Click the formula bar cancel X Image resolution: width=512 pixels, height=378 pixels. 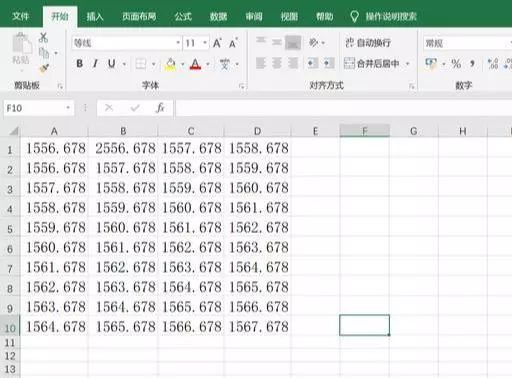[x=109, y=108]
